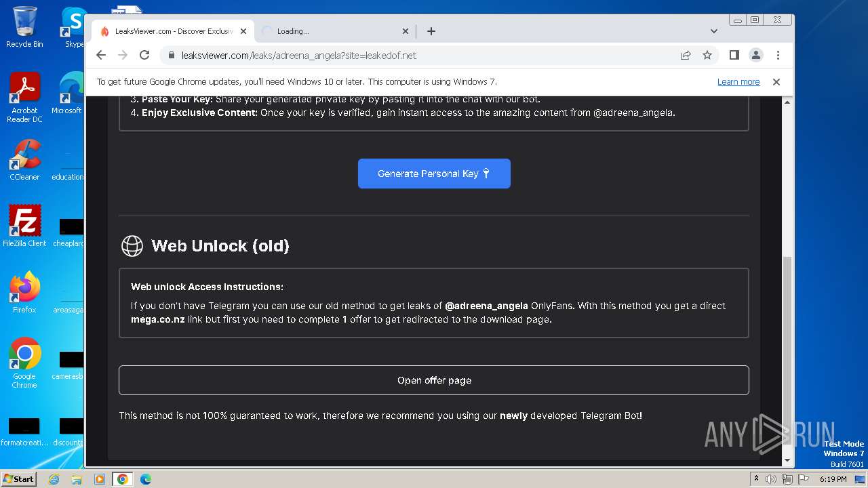Open Chrome three-dot menu

778,55
